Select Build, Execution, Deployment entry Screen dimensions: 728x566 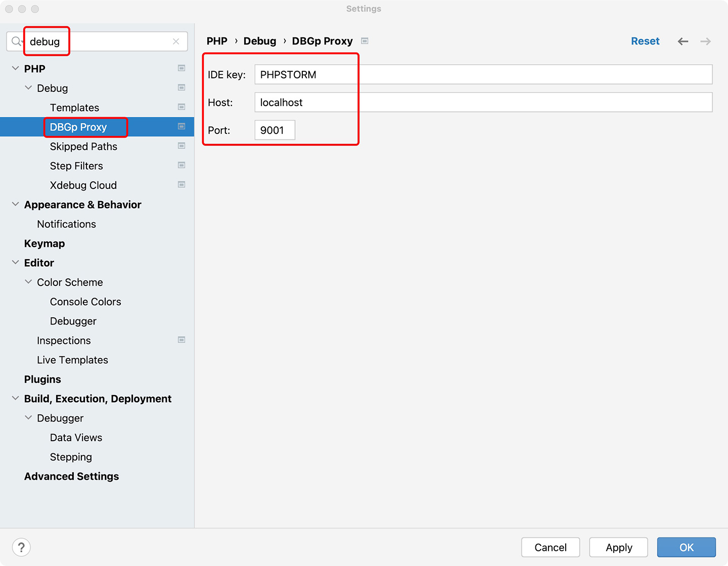(x=98, y=399)
